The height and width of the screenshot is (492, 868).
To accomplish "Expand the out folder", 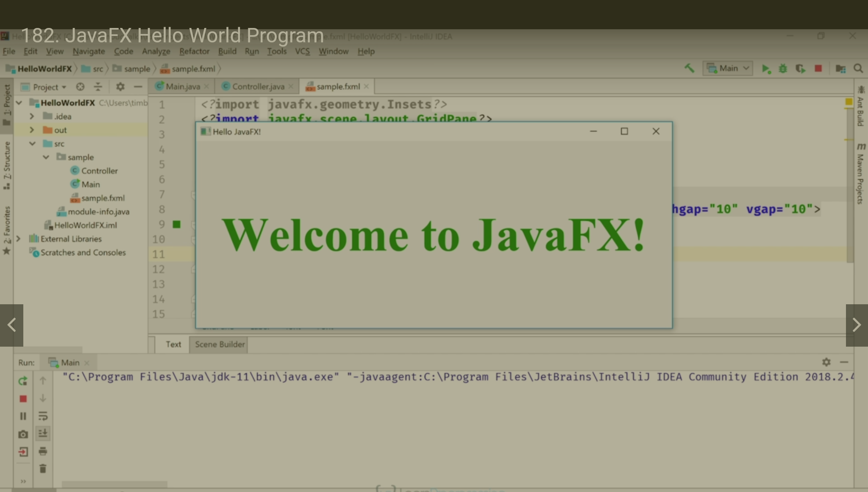I will [x=32, y=130].
